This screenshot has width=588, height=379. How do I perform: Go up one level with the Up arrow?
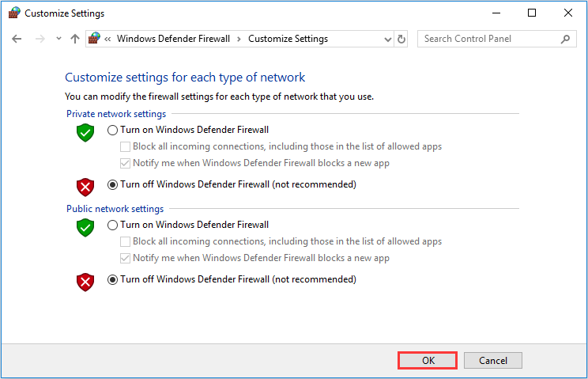(75, 39)
